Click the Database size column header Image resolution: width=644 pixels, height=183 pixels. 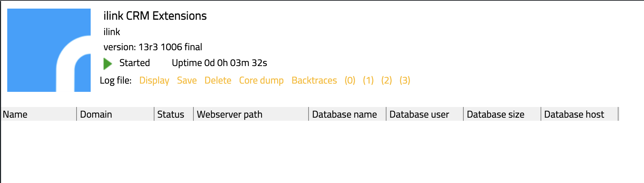[495, 114]
